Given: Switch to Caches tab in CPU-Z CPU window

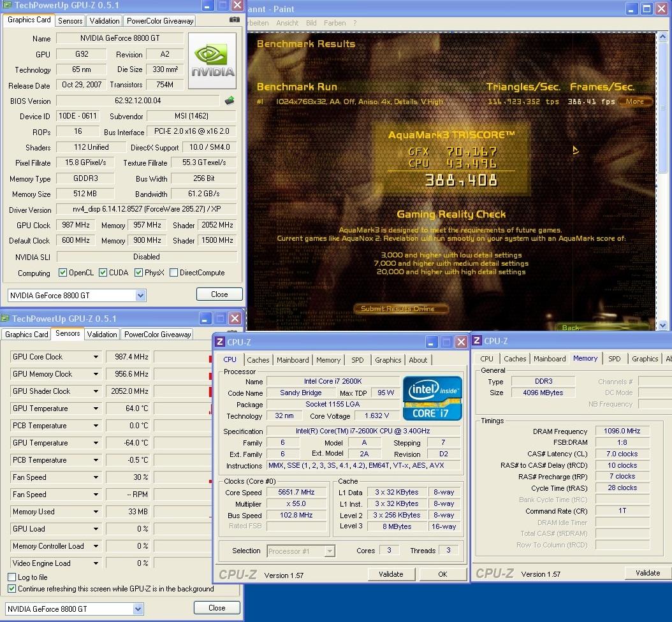Looking at the screenshot, I should coord(258,360).
